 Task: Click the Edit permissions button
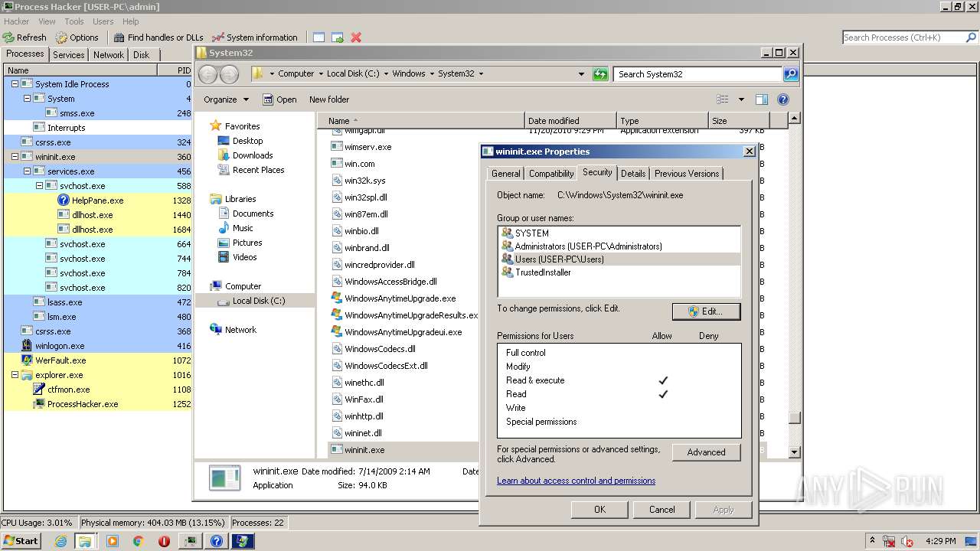[706, 311]
